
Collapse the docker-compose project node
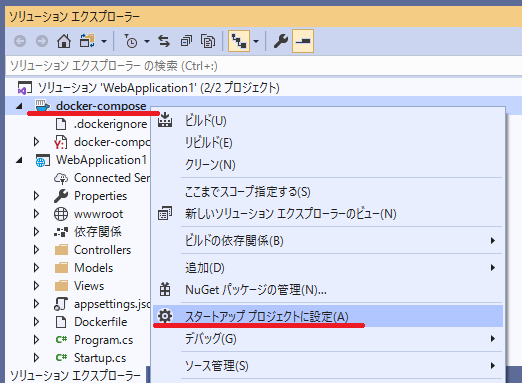(19, 106)
